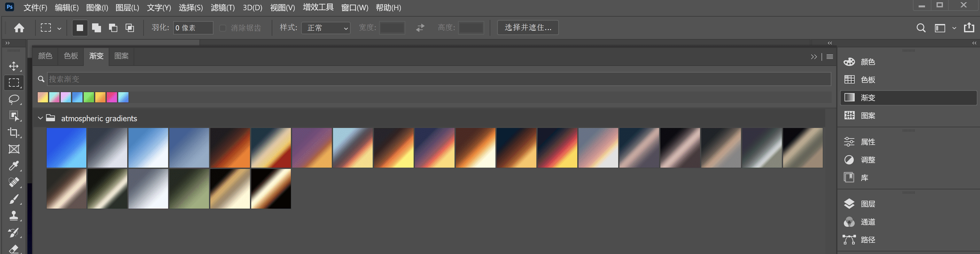Choose Add to selection mode button
980x254 pixels.
click(x=97, y=28)
